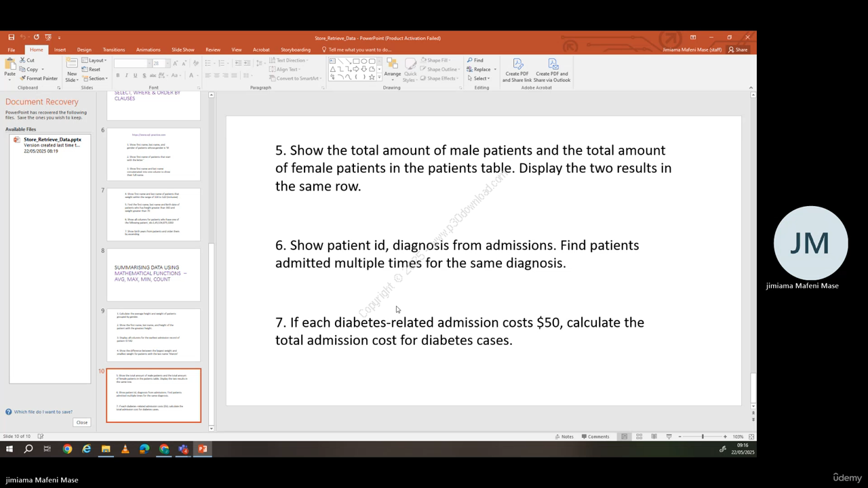Apply left text alignment
This screenshot has width=868, height=488.
coord(208,75)
